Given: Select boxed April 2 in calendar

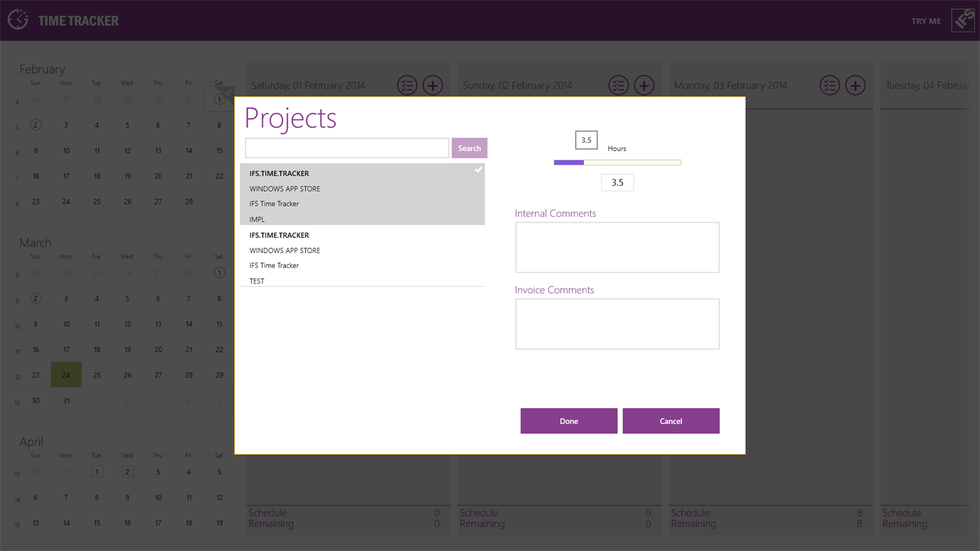Looking at the screenshot, I should pos(127,472).
